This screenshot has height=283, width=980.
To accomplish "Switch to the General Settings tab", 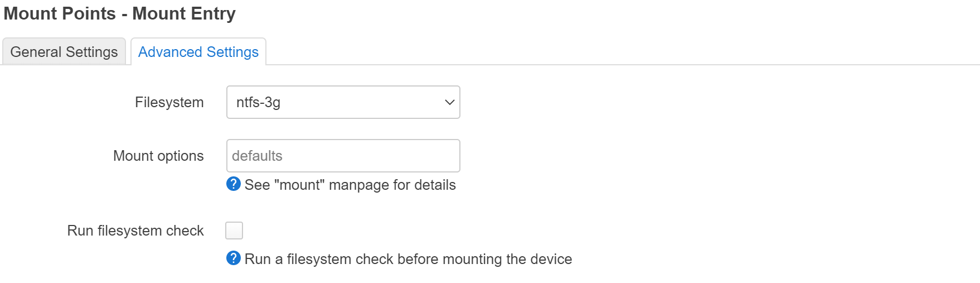I will click(64, 52).
